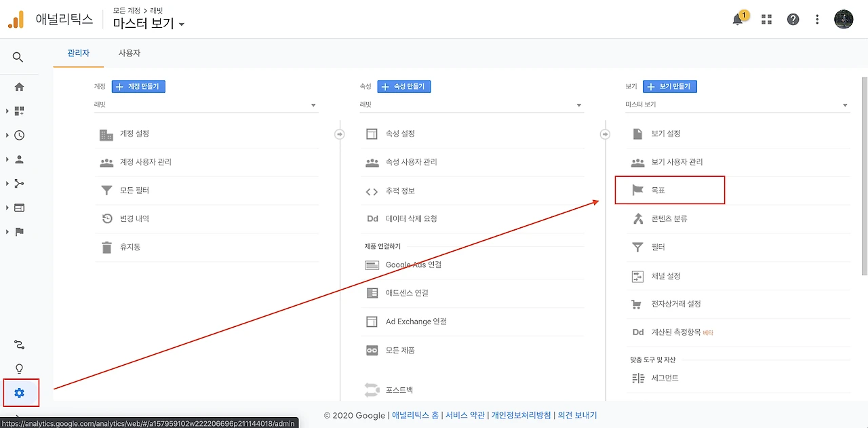Switch to the 관리자 tab
The image size is (868, 428).
(x=78, y=53)
